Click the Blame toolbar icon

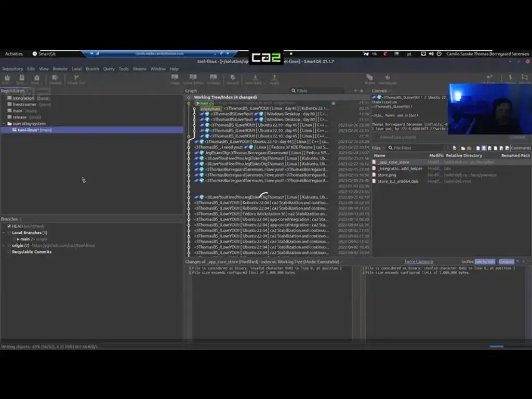pyautogui.click(x=370, y=78)
